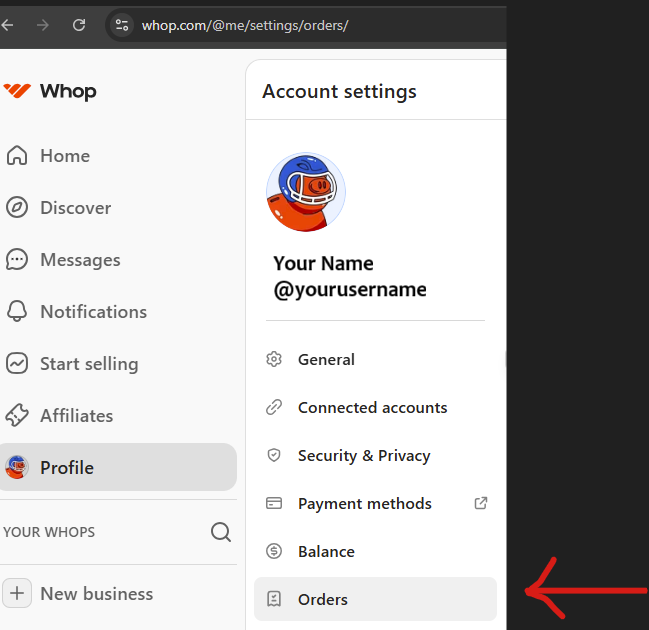The height and width of the screenshot is (630, 649).
Task: Search your whops with magnifier icon
Action: (x=221, y=532)
